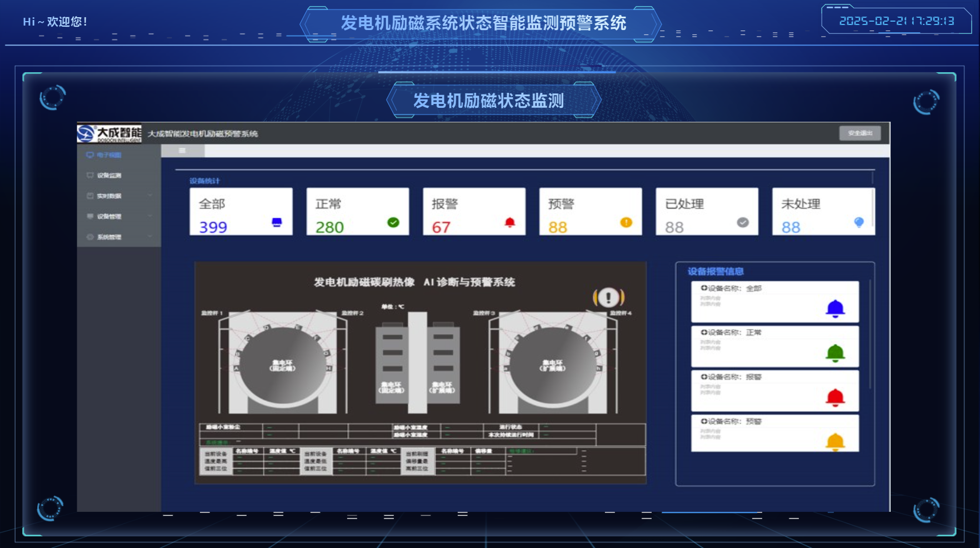
Task: Click the green bell in 正常 alarm card
Action: (x=834, y=353)
